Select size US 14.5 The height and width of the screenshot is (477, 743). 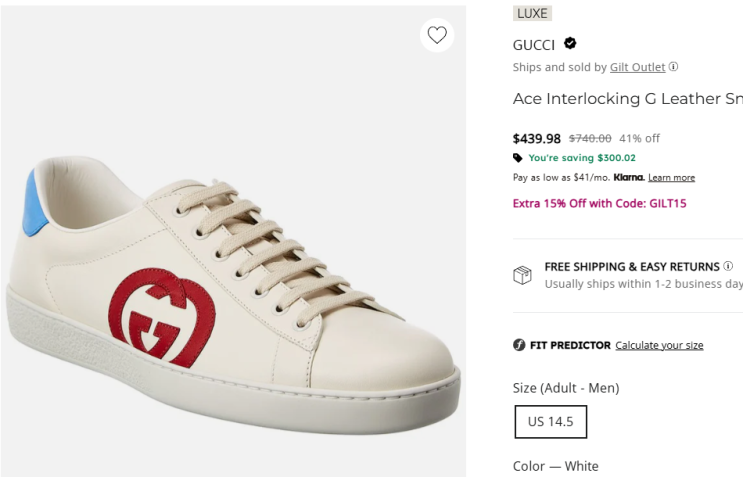coord(550,422)
